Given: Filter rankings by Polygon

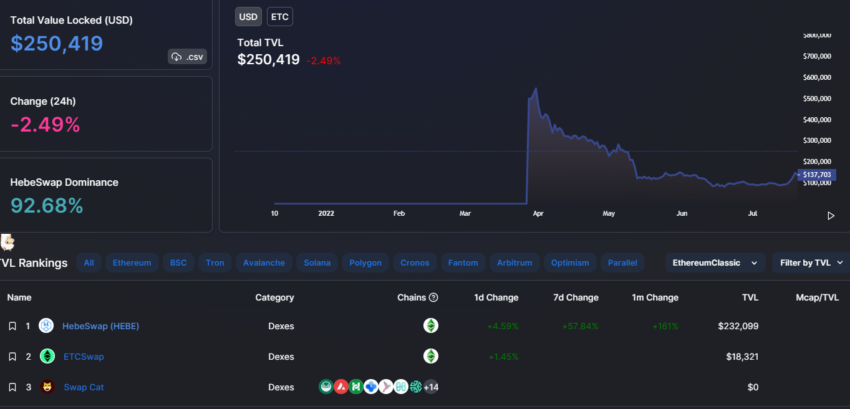Looking at the screenshot, I should (x=365, y=263).
